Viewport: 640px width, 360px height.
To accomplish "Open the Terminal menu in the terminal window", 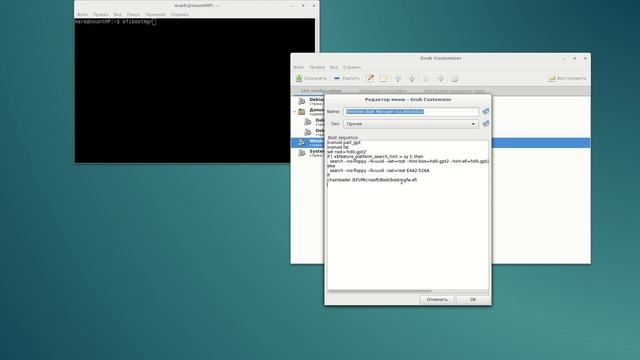I will pos(156,14).
